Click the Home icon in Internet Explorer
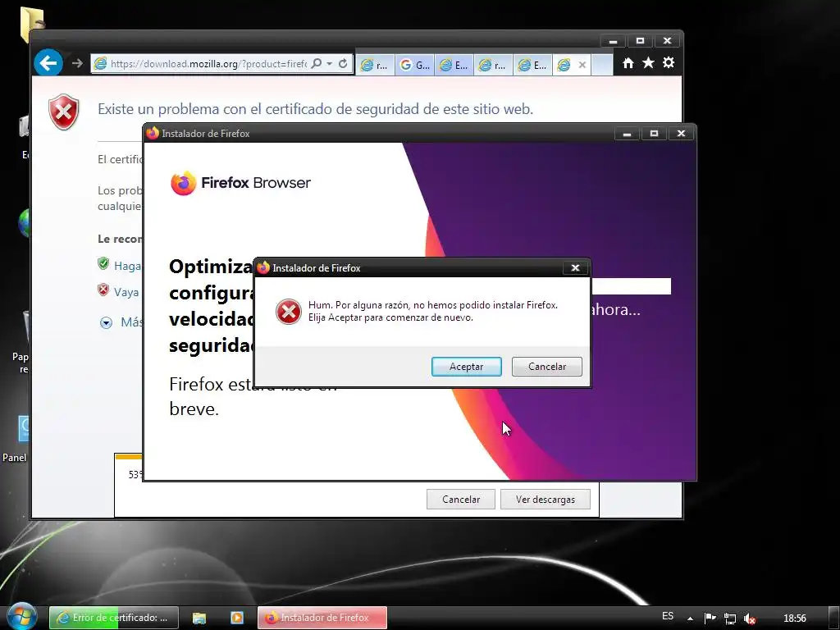This screenshot has width=840, height=630. click(628, 63)
